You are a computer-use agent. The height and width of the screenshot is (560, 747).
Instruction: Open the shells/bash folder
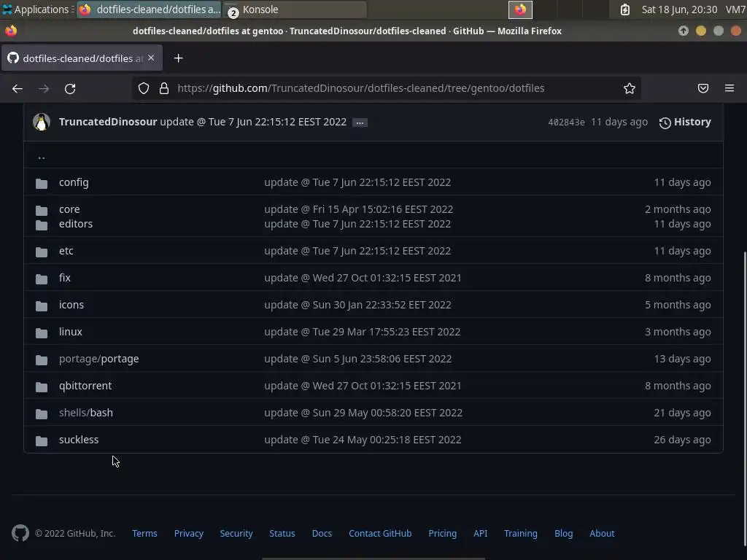[x=86, y=413]
